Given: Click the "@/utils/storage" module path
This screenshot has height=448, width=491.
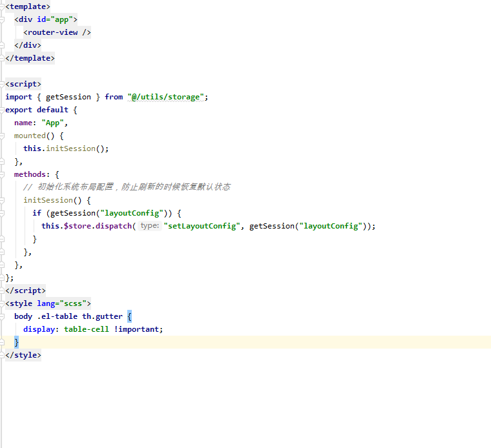Looking at the screenshot, I should pos(165,97).
